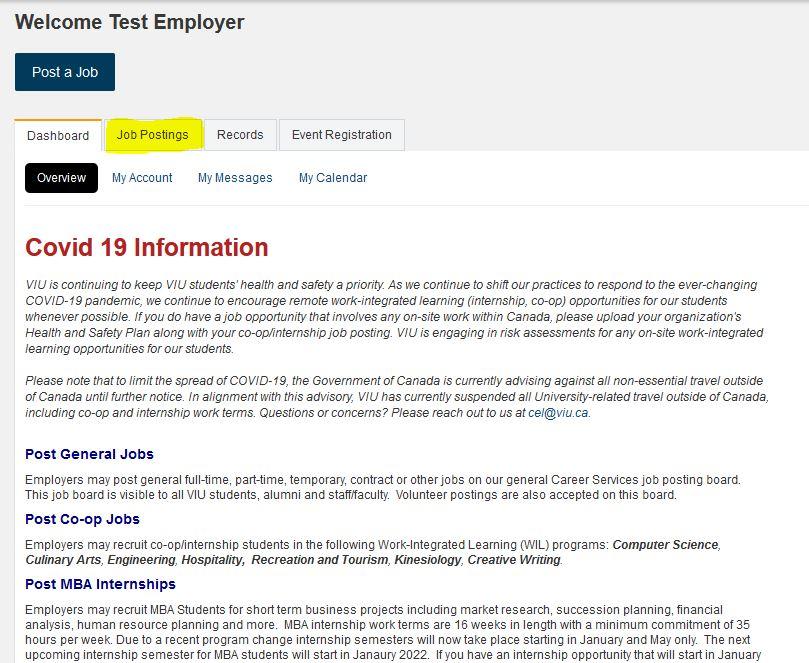The image size is (809, 663).
Task: View My Calendar
Action: tap(332, 177)
